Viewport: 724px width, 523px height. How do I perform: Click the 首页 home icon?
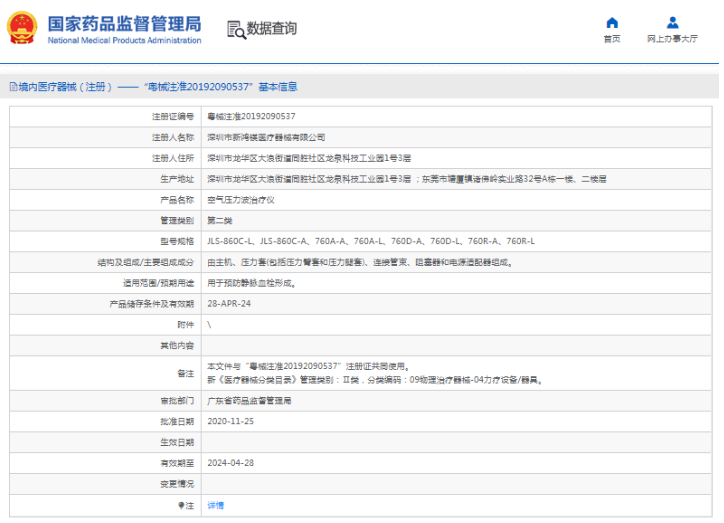pos(612,23)
